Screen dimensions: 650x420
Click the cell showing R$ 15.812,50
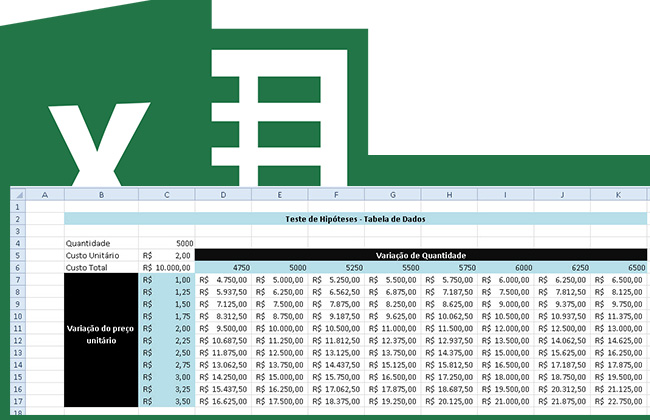pos(449,365)
